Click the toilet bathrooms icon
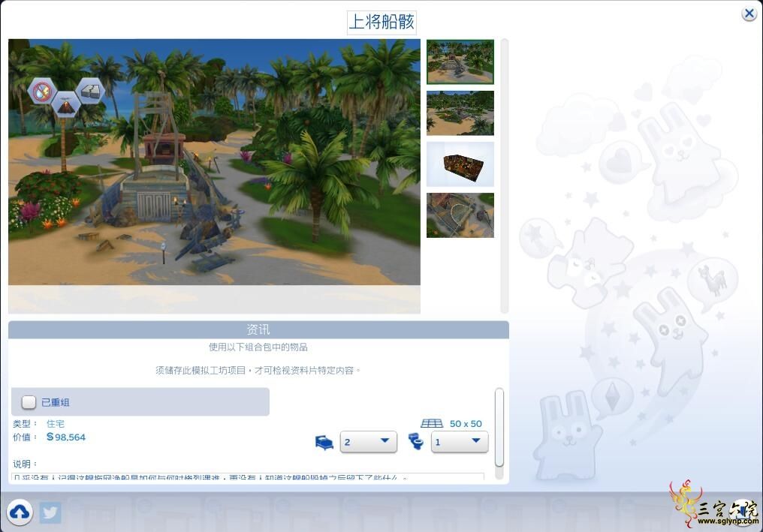The image size is (763, 532). [415, 441]
